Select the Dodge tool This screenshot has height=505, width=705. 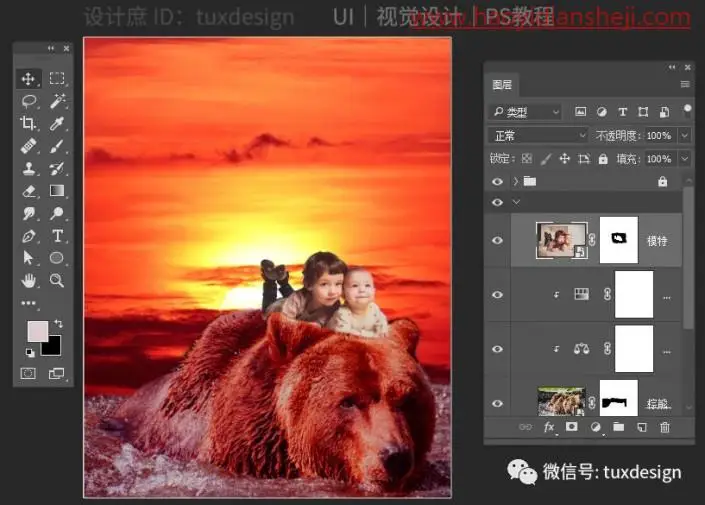(x=57, y=213)
